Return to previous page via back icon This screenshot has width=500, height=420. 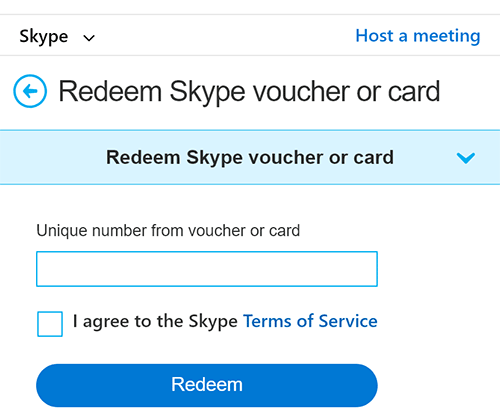click(30, 91)
